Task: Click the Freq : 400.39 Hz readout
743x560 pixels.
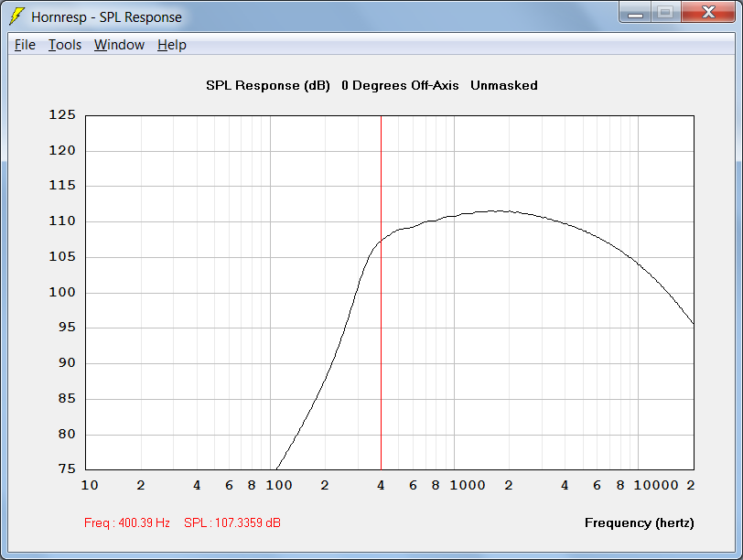Action: click(127, 522)
